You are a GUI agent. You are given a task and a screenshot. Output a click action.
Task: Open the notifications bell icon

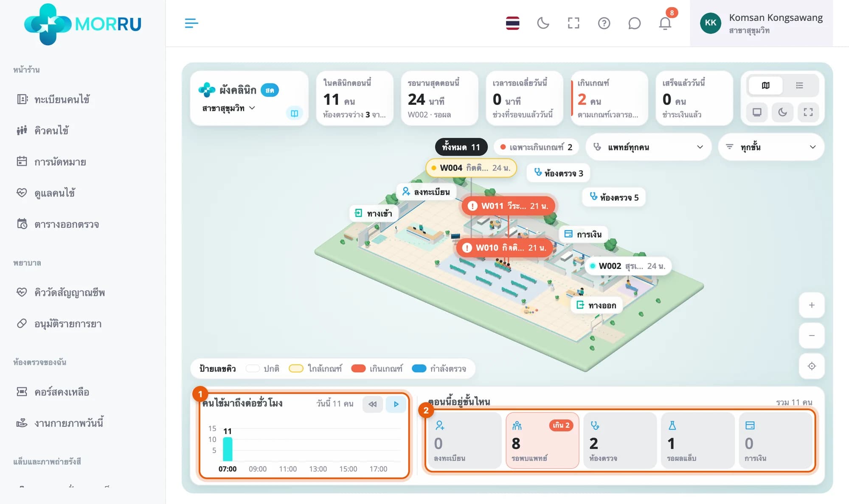(x=665, y=23)
